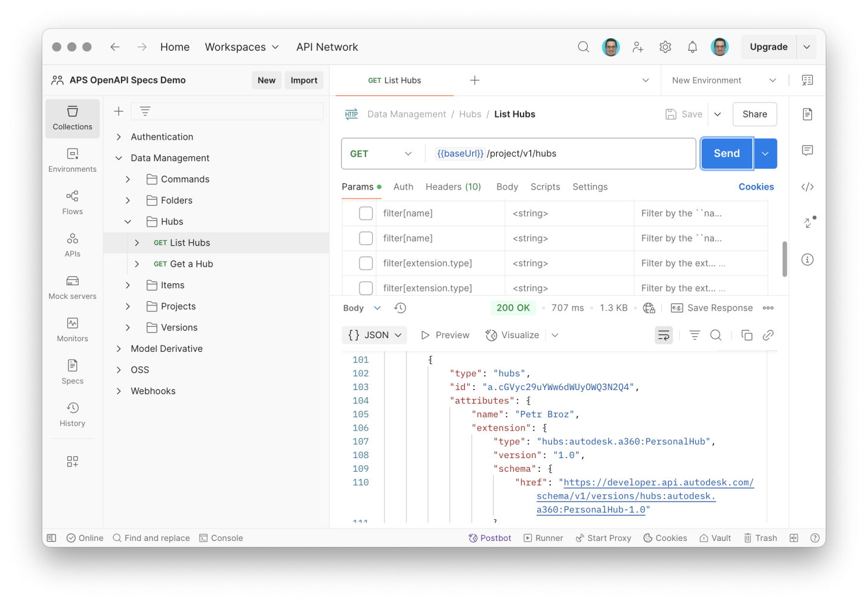868x603 pixels.
Task: Open the Mock servers panel
Action: click(72, 287)
